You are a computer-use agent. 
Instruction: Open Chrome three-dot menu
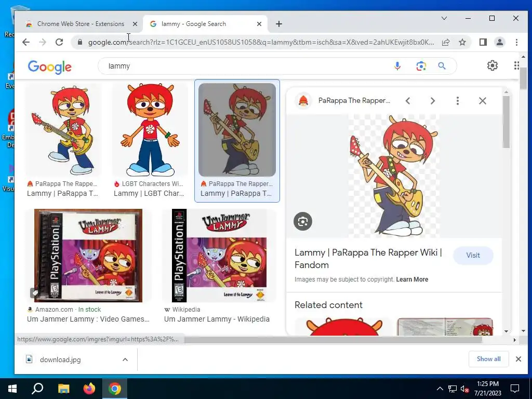(x=516, y=42)
